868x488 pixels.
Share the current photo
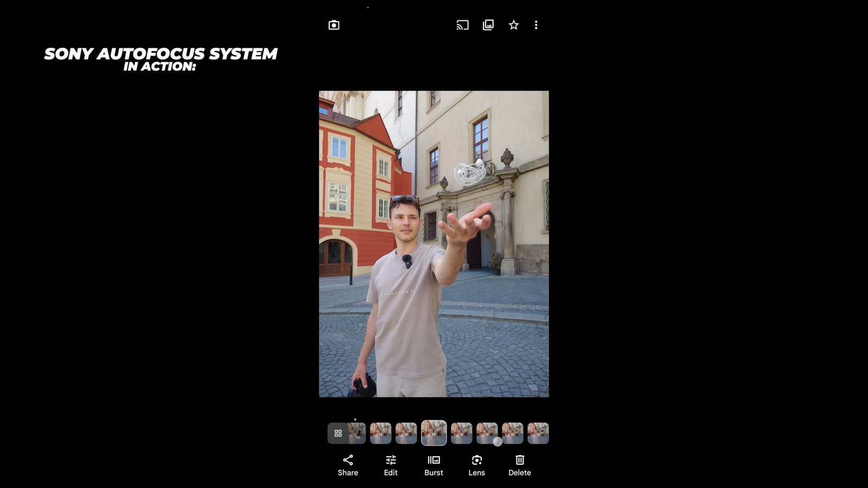click(x=348, y=466)
